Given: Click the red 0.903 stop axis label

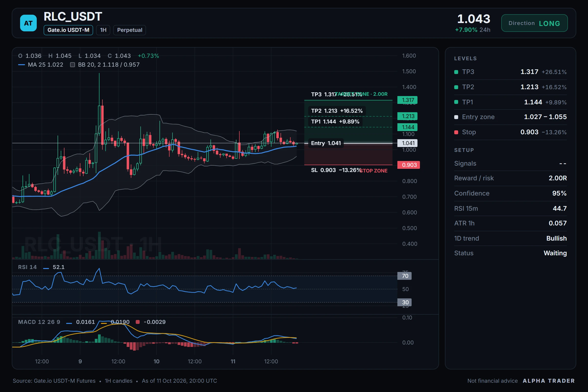Looking at the screenshot, I should click(x=409, y=165).
